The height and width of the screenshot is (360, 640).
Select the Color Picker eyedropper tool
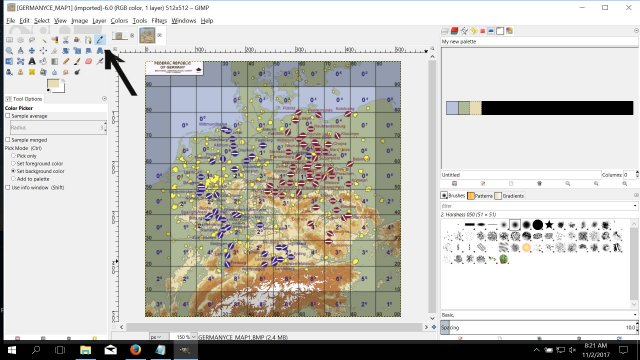pos(100,40)
